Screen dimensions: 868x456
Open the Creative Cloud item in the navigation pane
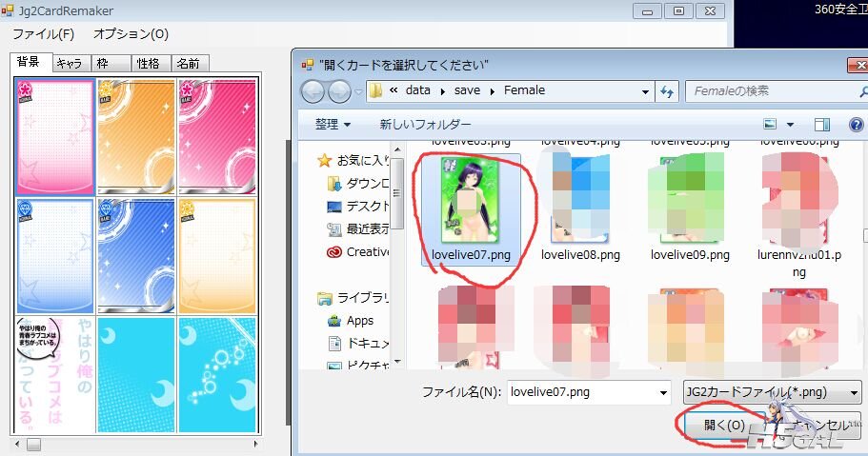(x=358, y=252)
